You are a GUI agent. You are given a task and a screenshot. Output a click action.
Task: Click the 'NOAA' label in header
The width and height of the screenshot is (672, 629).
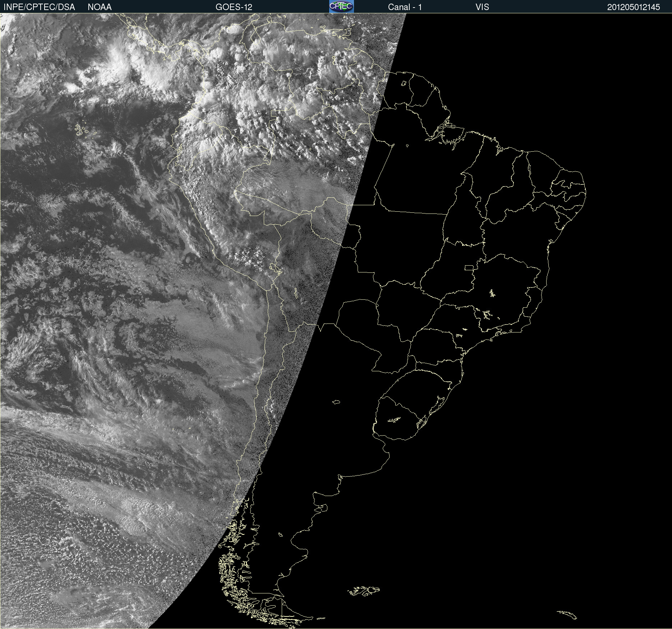click(x=100, y=7)
